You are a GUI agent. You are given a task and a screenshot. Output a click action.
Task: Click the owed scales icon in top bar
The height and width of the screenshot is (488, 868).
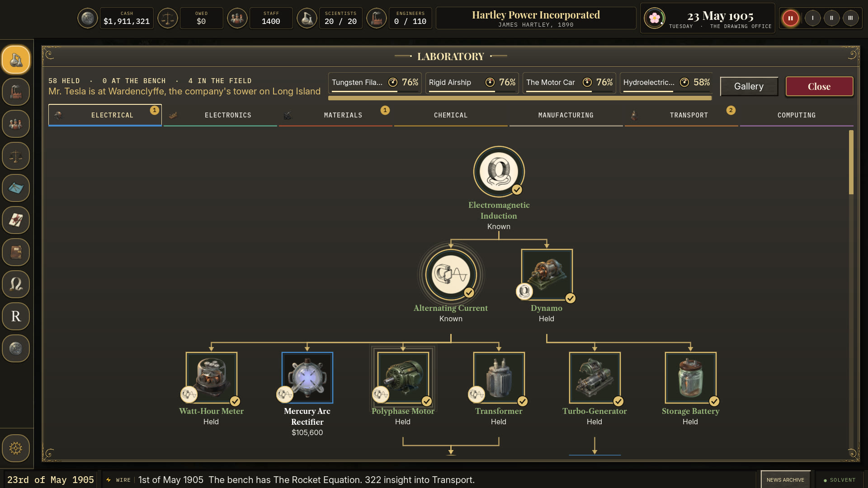pyautogui.click(x=168, y=19)
